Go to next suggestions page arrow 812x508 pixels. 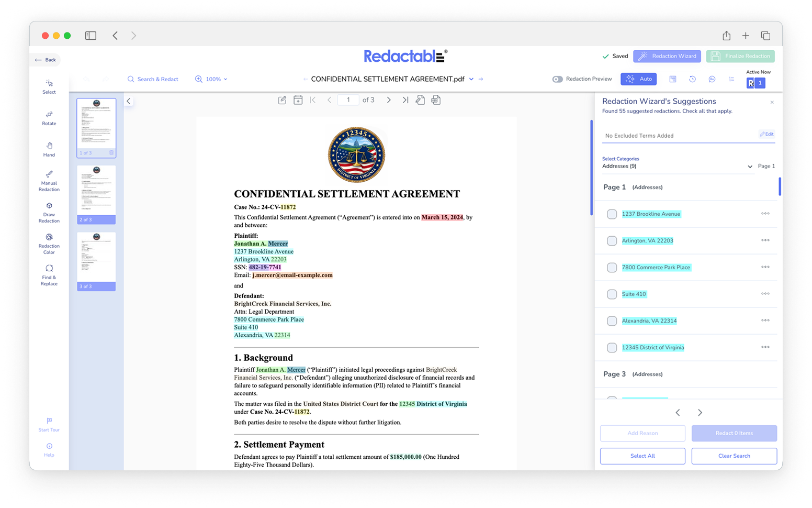[x=700, y=413]
